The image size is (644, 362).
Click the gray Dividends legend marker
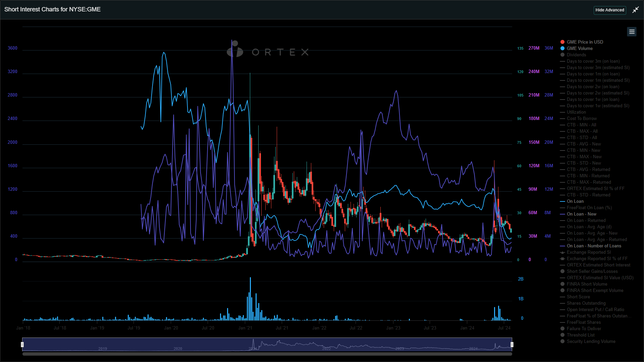coord(562,55)
